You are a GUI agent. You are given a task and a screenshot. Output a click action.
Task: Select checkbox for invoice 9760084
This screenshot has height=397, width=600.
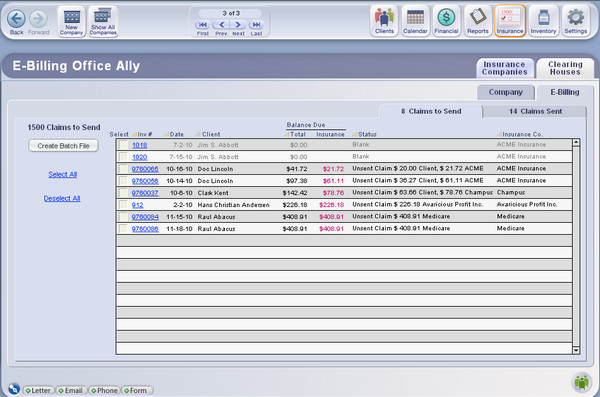[x=123, y=217]
